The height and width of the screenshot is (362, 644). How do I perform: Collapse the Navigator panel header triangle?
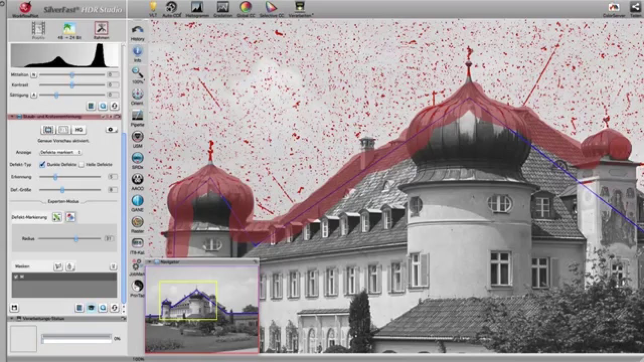pos(149,262)
